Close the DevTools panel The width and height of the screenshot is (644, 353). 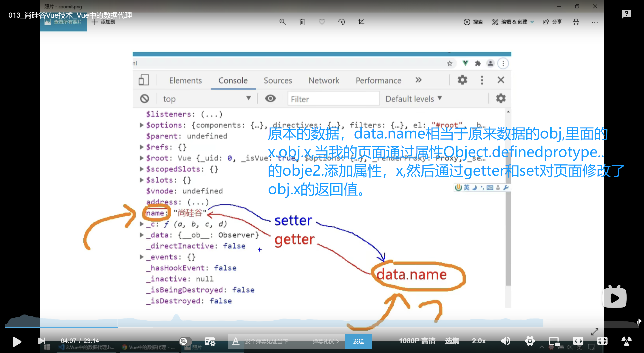[501, 80]
